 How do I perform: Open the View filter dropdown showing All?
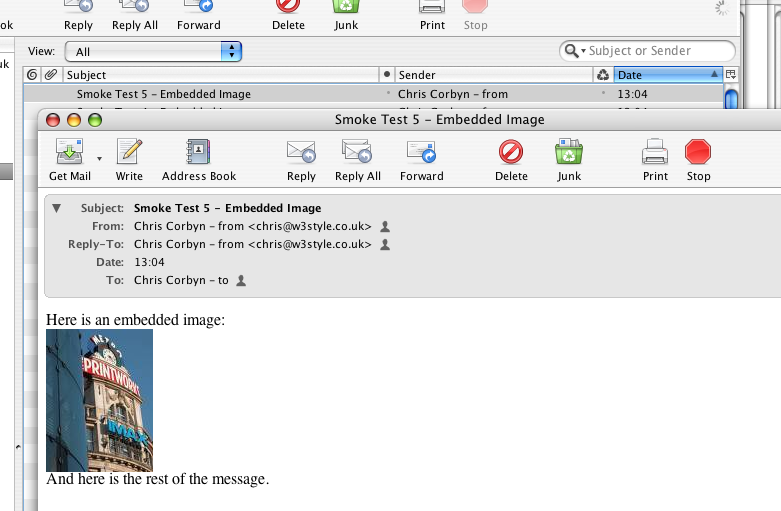153,51
